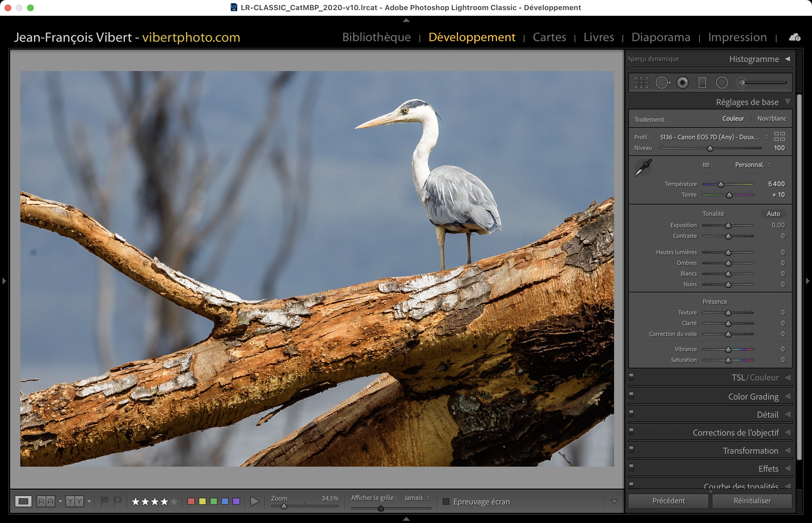
Task: Apply the red color label swatch
Action: tap(191, 501)
